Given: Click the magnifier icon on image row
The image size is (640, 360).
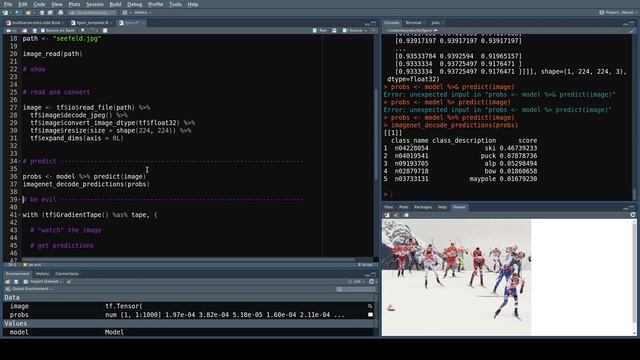Looking at the screenshot, I should [370, 306].
